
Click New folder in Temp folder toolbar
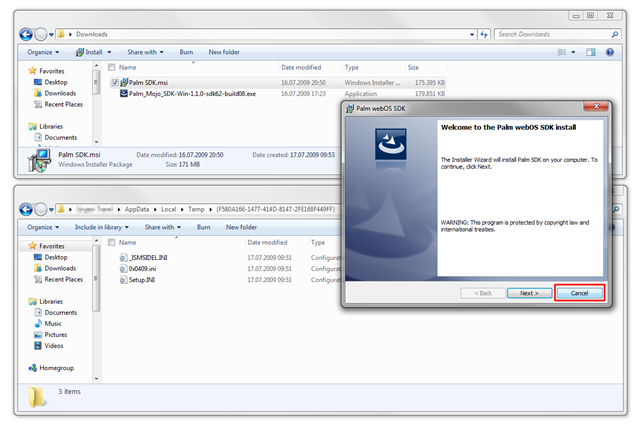point(241,227)
